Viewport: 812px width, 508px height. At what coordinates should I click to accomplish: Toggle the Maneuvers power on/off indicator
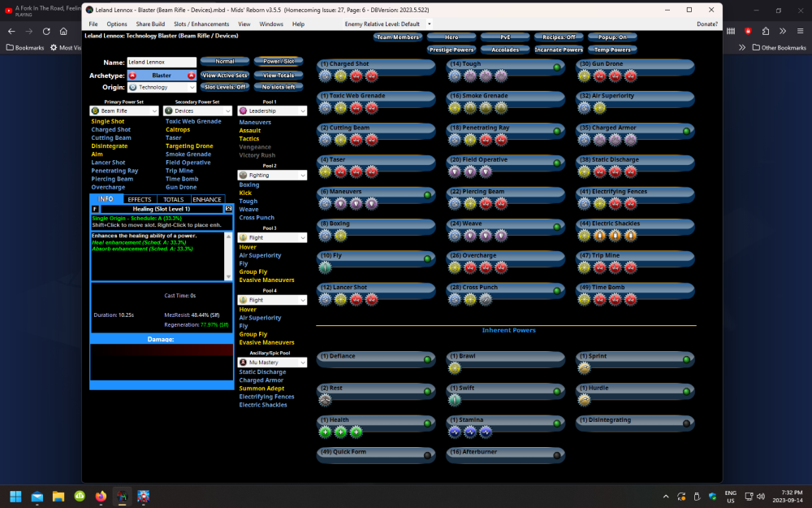click(x=428, y=195)
